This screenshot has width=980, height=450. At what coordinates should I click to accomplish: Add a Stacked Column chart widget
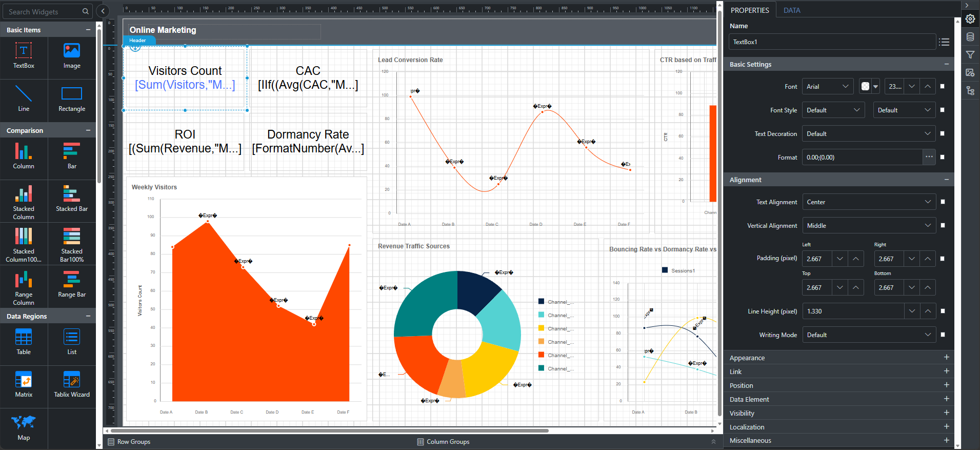(24, 202)
